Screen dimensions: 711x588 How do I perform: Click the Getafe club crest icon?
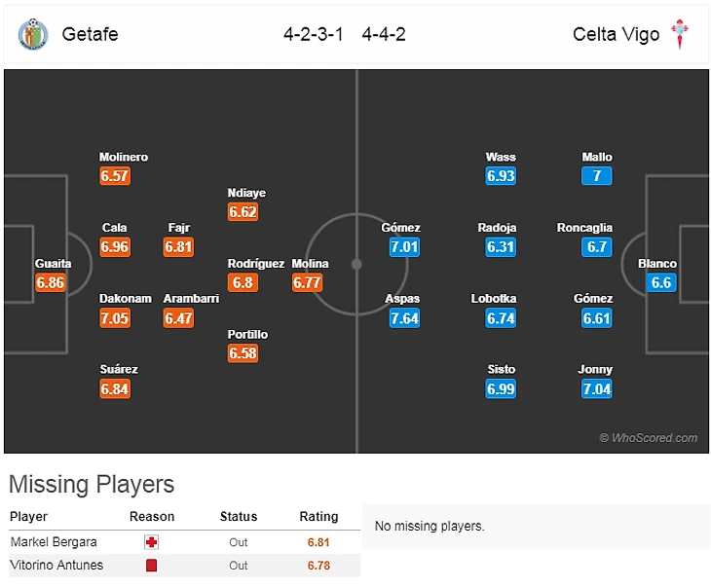coord(32,35)
